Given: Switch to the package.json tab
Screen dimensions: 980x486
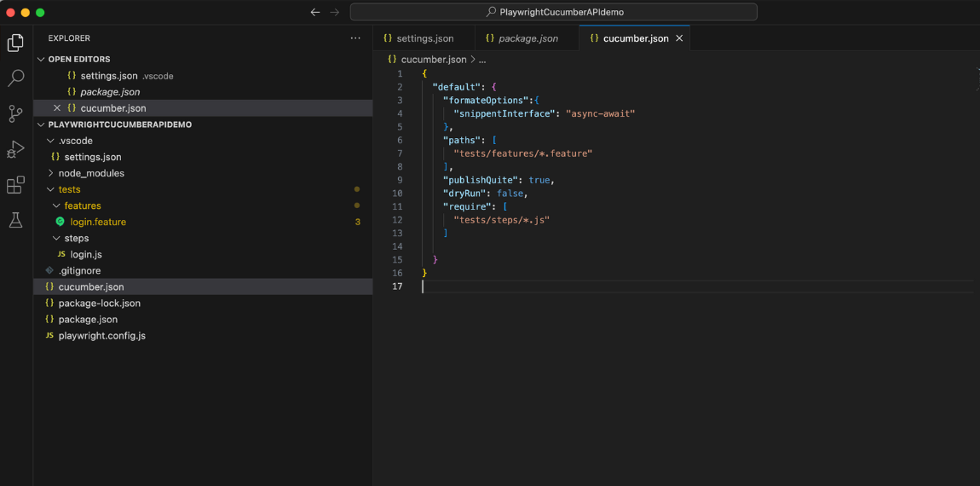Looking at the screenshot, I should (x=527, y=38).
